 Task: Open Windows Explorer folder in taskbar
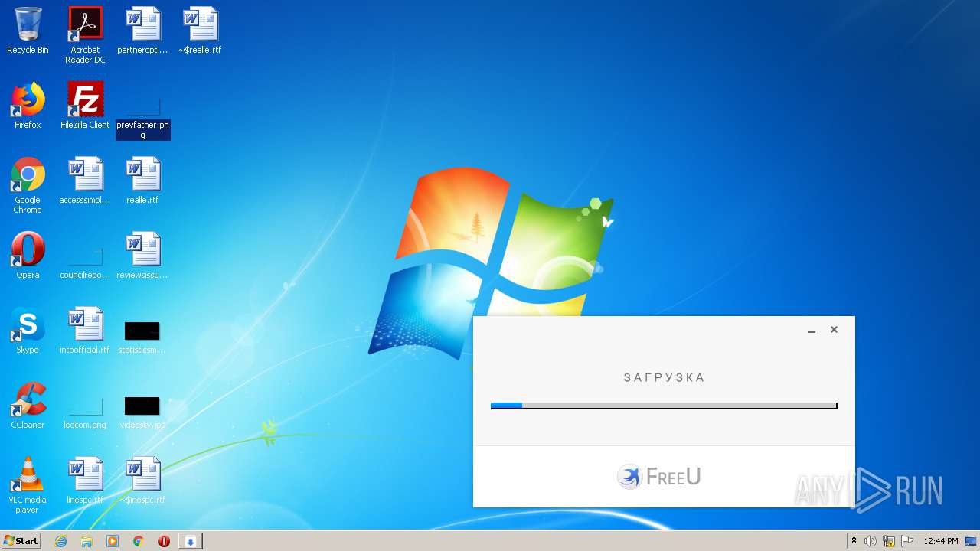pos(87,541)
